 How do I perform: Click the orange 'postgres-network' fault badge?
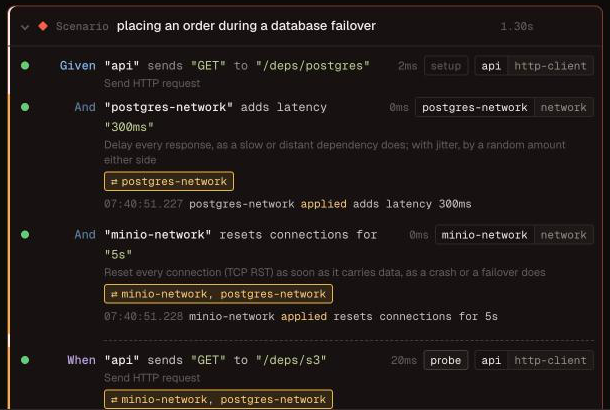(169, 182)
